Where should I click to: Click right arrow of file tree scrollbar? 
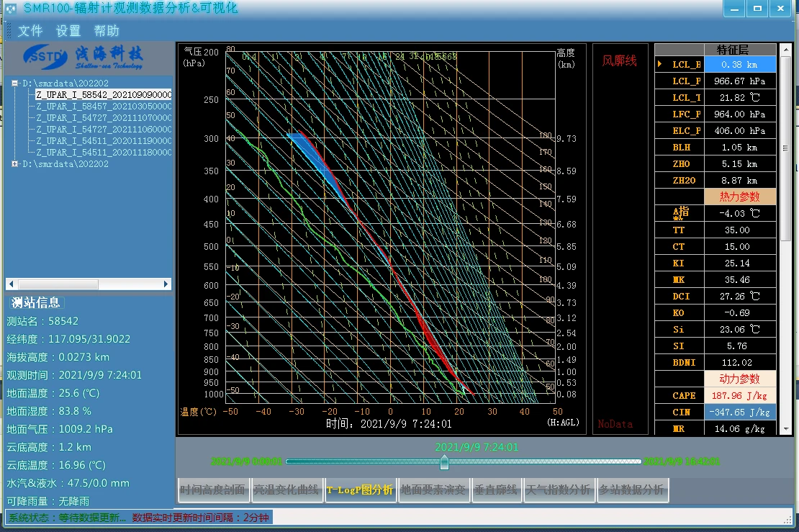click(x=166, y=284)
